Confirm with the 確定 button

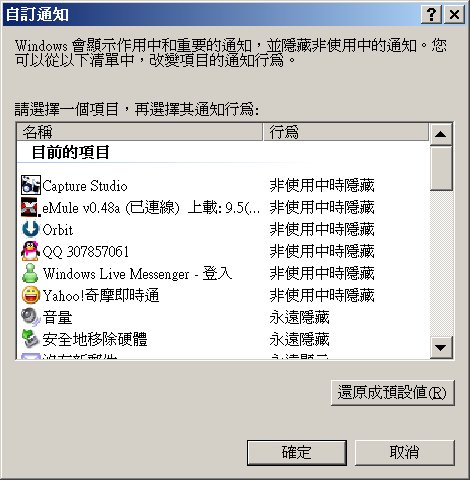pyautogui.click(x=297, y=453)
